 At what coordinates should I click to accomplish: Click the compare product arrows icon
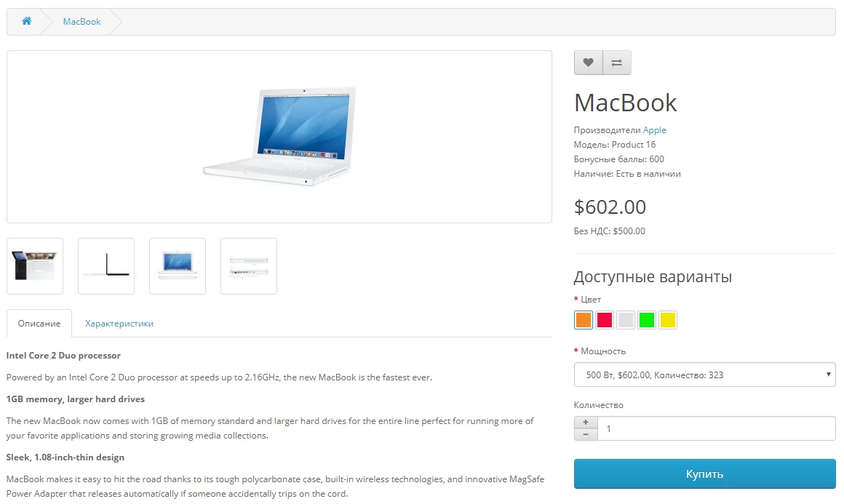(617, 63)
